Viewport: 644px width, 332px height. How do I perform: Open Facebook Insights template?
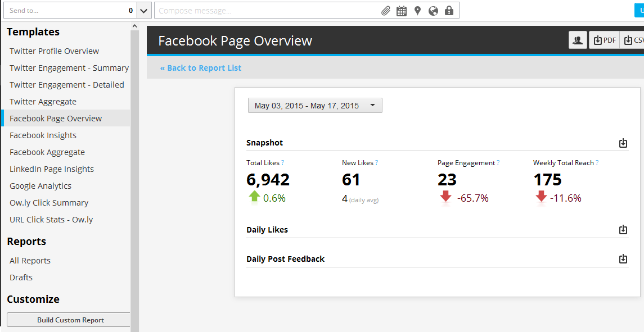(43, 135)
